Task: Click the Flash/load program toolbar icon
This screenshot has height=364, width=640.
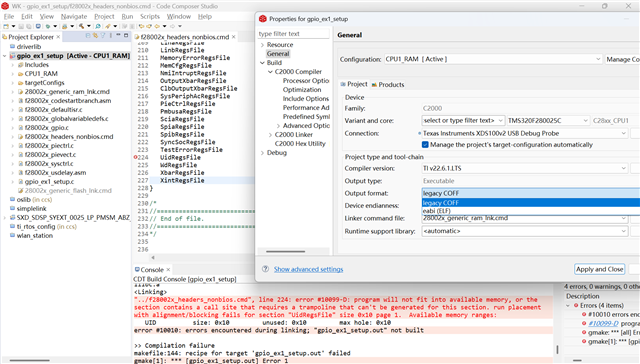Action: pyautogui.click(x=64, y=26)
